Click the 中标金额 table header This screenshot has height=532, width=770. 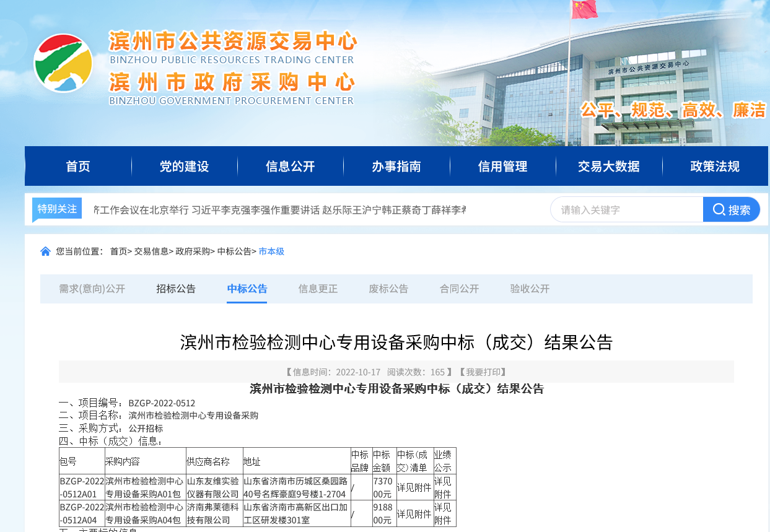click(383, 461)
